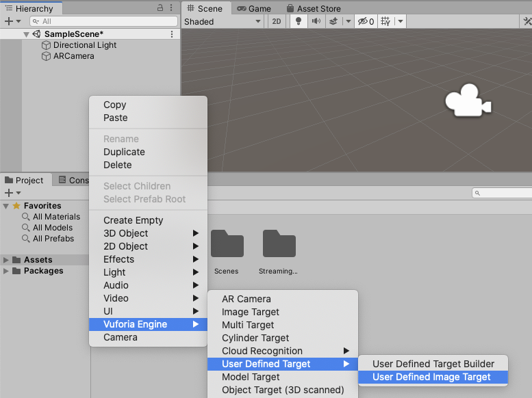Open Audio submenu

[148, 285]
